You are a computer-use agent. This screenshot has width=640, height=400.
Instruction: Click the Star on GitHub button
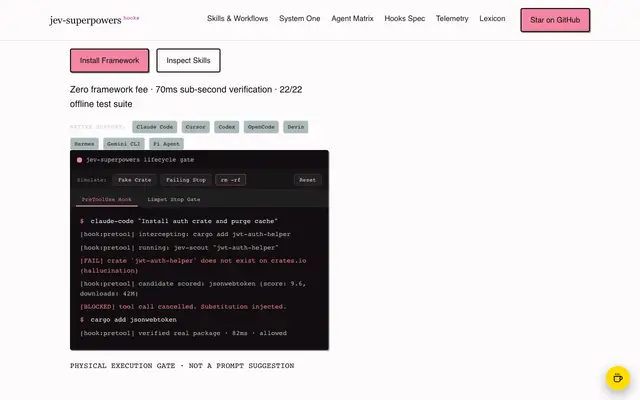tap(555, 20)
